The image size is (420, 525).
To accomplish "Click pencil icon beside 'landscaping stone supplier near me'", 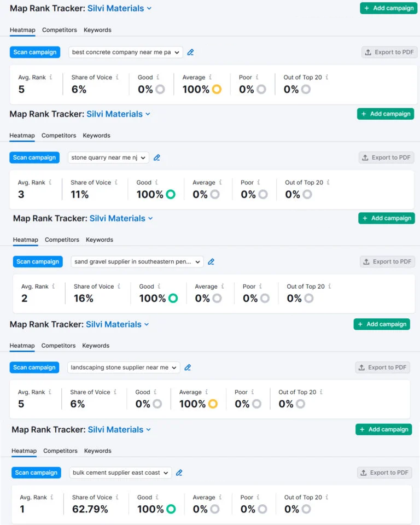I will coord(188,367).
